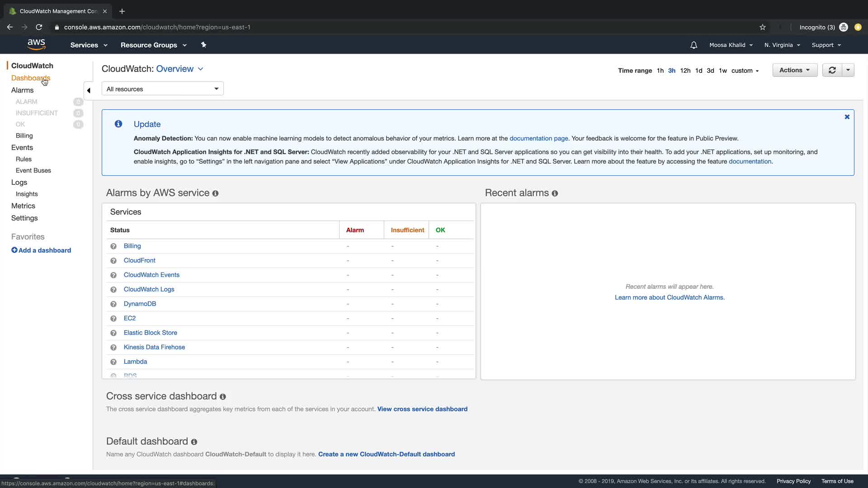Click the refresh icon button

(832, 70)
